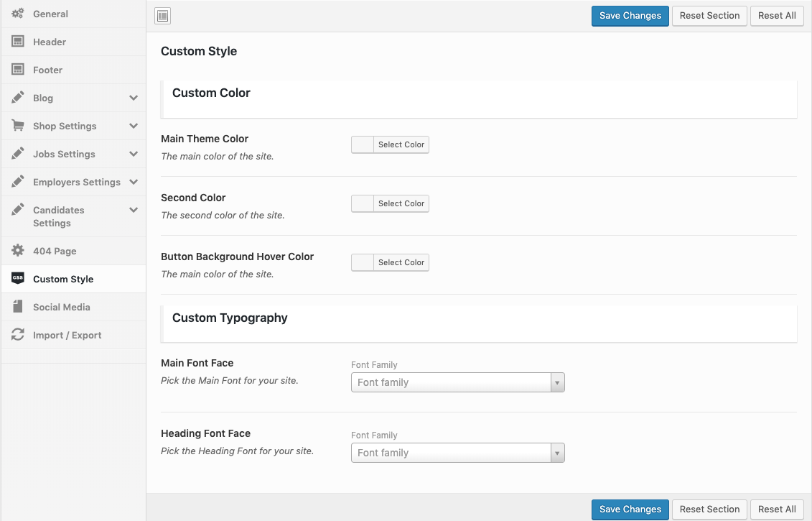Click the General gears icon in sidebar
The height and width of the screenshot is (521, 812).
[18, 14]
